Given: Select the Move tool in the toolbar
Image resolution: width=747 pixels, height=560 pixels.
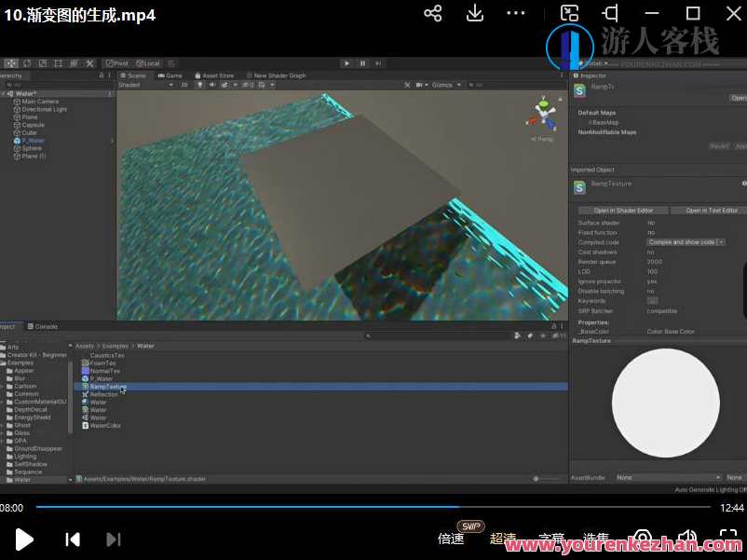Looking at the screenshot, I should click(x=27, y=63).
